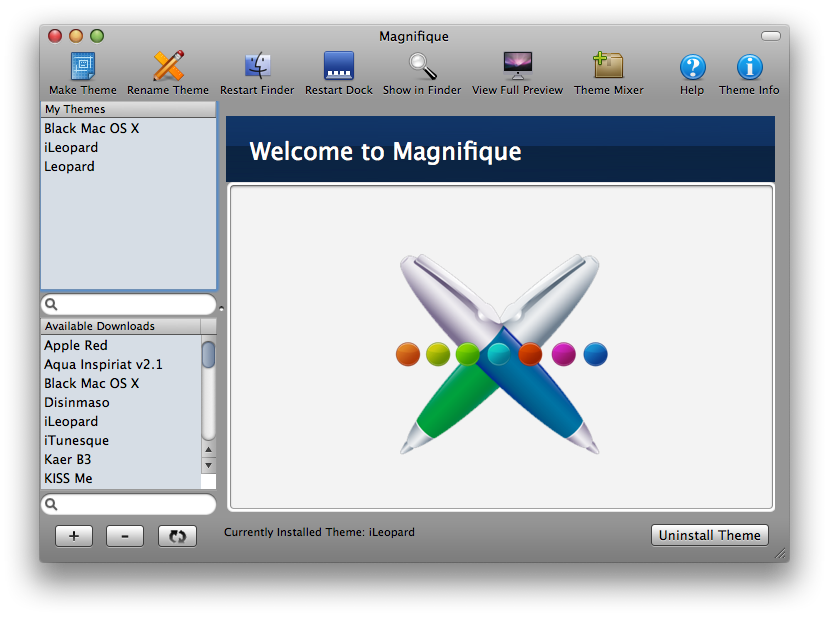Launch the Theme Mixer box icon
829x617 pixels.
pos(609,66)
